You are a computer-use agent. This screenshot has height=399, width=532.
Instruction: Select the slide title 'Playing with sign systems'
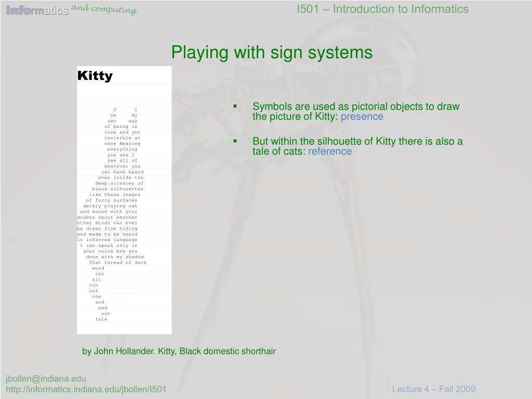(272, 52)
